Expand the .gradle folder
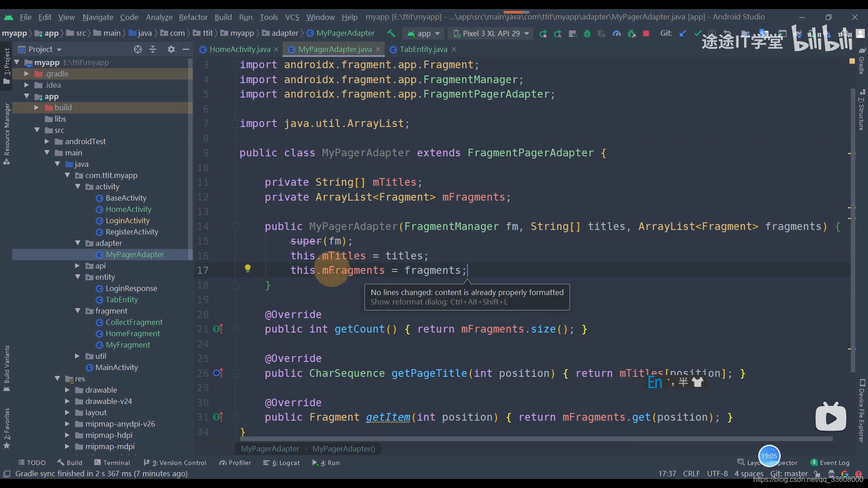The image size is (868, 488). click(x=27, y=74)
